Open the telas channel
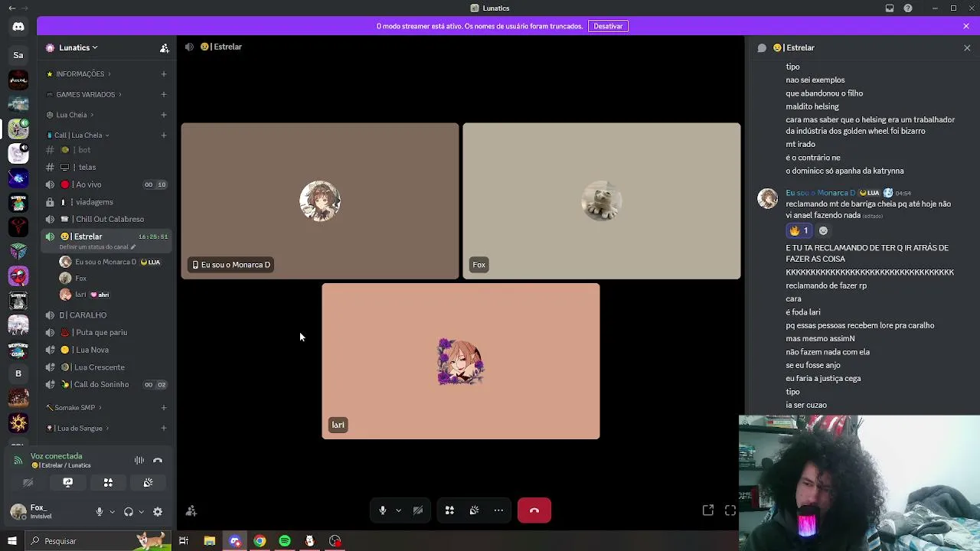Image resolution: width=980 pixels, height=551 pixels. [106, 167]
